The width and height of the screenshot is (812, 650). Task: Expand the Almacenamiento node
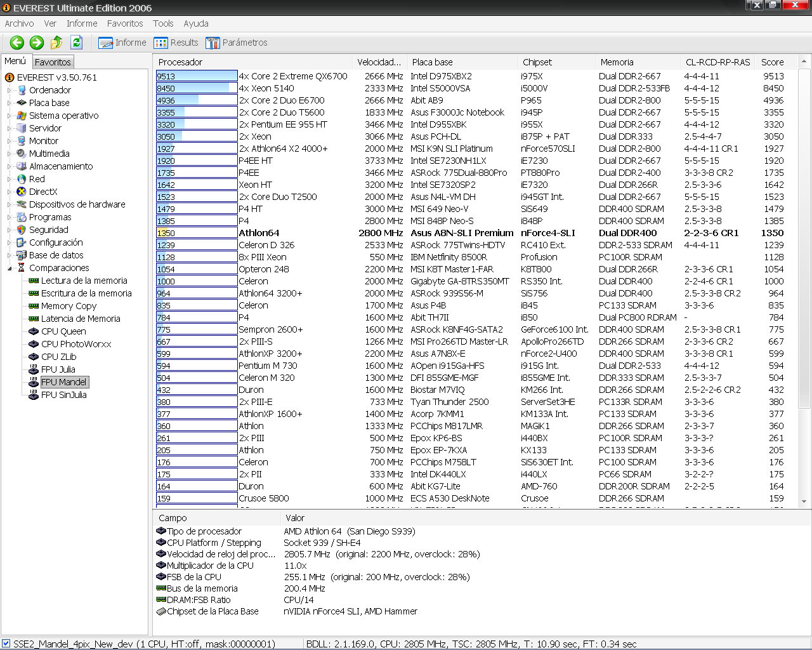[x=10, y=166]
